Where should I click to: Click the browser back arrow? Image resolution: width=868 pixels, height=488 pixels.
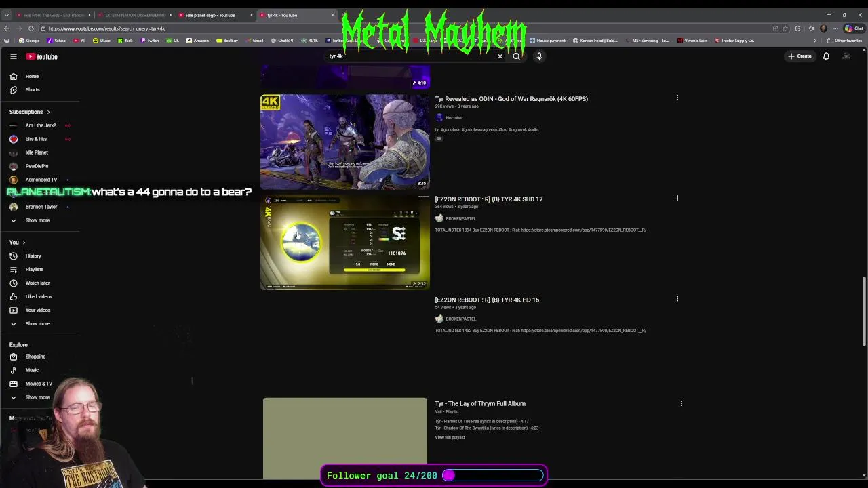tap(7, 28)
